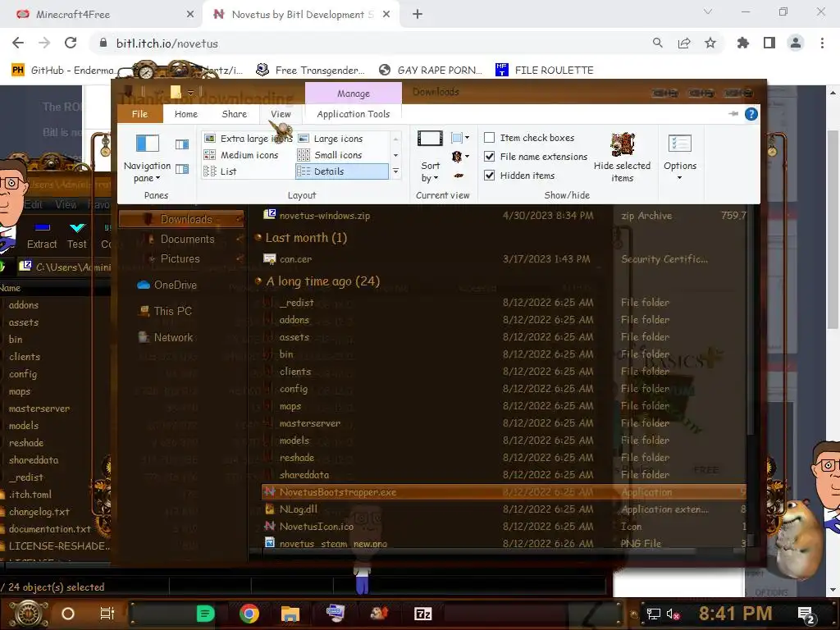Uncheck File name extensions
Viewport: 840px width, 630px height.
pyautogui.click(x=489, y=157)
